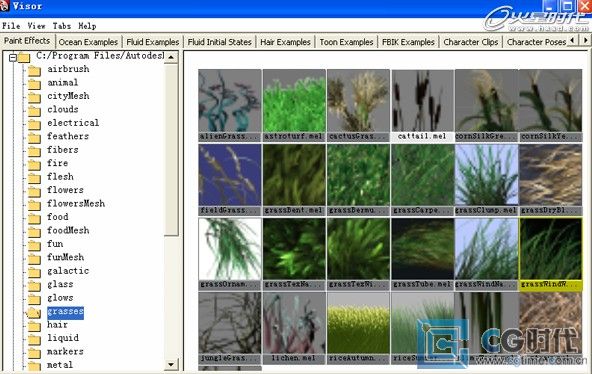Select the fire folder
Viewport: 592px width, 374px height.
pyautogui.click(x=57, y=163)
